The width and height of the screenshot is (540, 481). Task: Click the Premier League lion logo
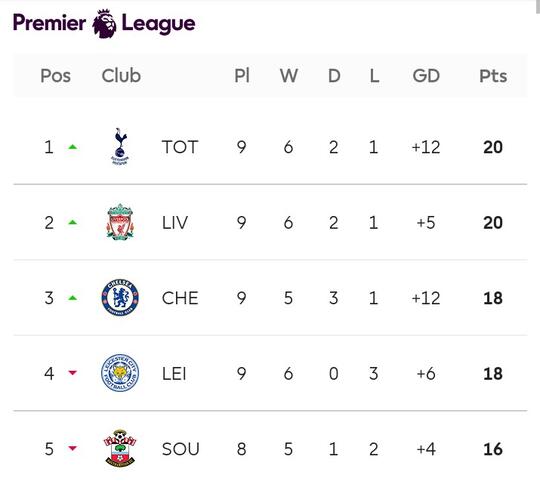(x=104, y=23)
